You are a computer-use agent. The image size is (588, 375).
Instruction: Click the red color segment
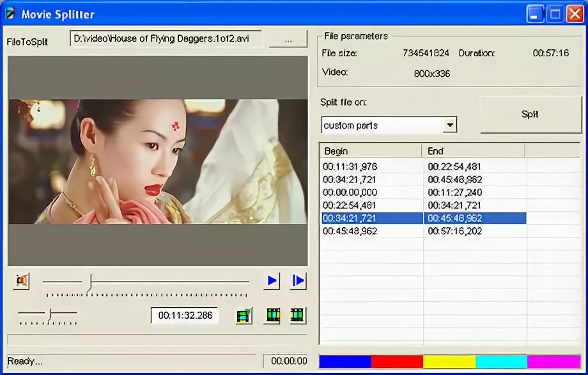click(397, 362)
